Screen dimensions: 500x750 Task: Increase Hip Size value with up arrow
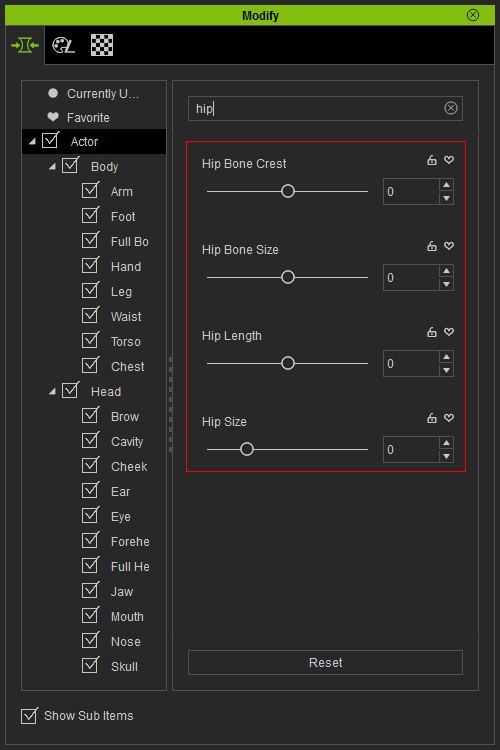coord(446,443)
